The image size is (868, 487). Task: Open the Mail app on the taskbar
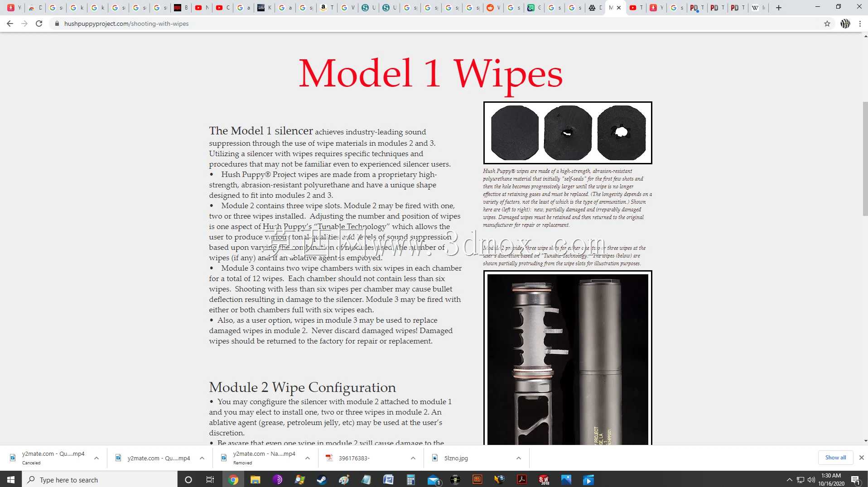pyautogui.click(x=434, y=480)
